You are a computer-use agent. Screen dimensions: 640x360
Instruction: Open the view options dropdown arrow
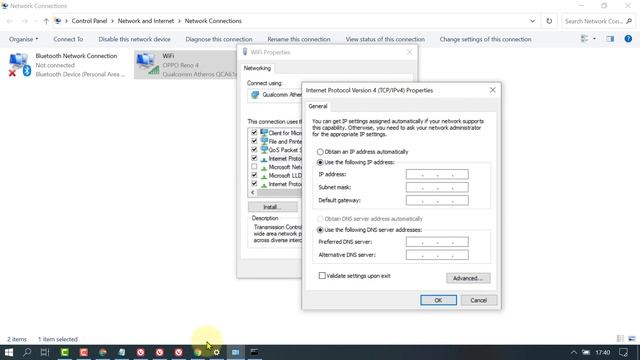point(594,39)
